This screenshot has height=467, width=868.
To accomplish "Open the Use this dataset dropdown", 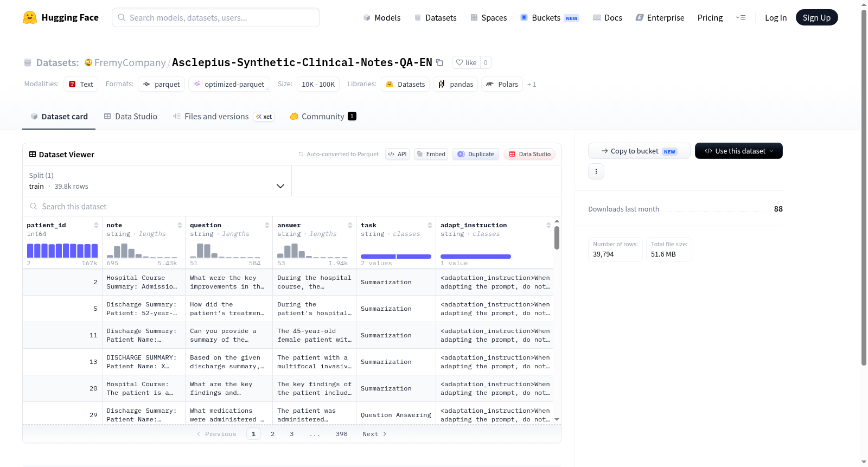I will tap(739, 151).
